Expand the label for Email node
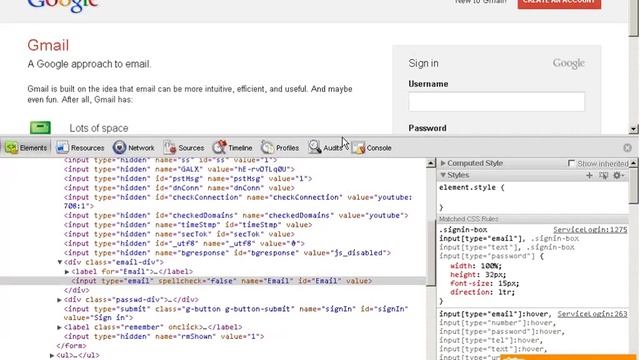The image size is (640, 360). pos(67,272)
